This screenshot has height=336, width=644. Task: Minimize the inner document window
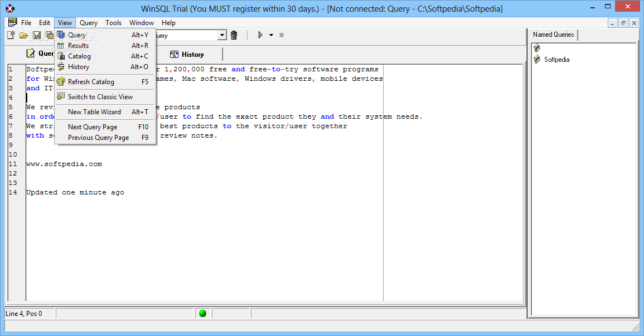pyautogui.click(x=612, y=23)
